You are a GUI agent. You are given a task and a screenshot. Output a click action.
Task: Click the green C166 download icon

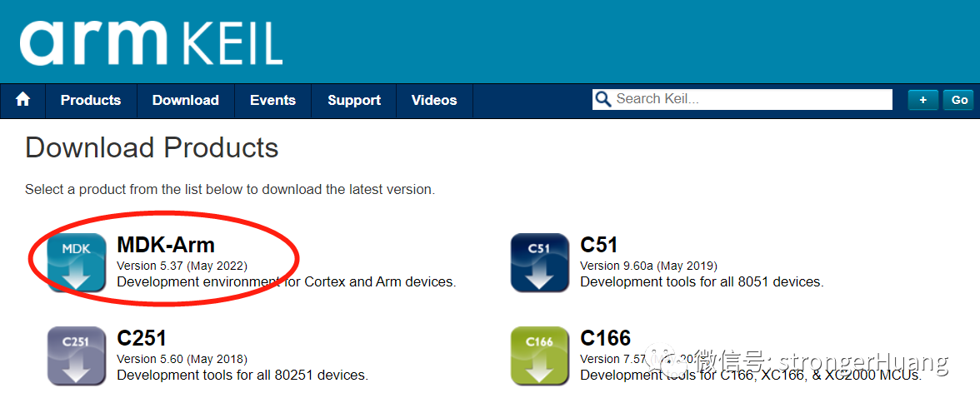point(540,356)
